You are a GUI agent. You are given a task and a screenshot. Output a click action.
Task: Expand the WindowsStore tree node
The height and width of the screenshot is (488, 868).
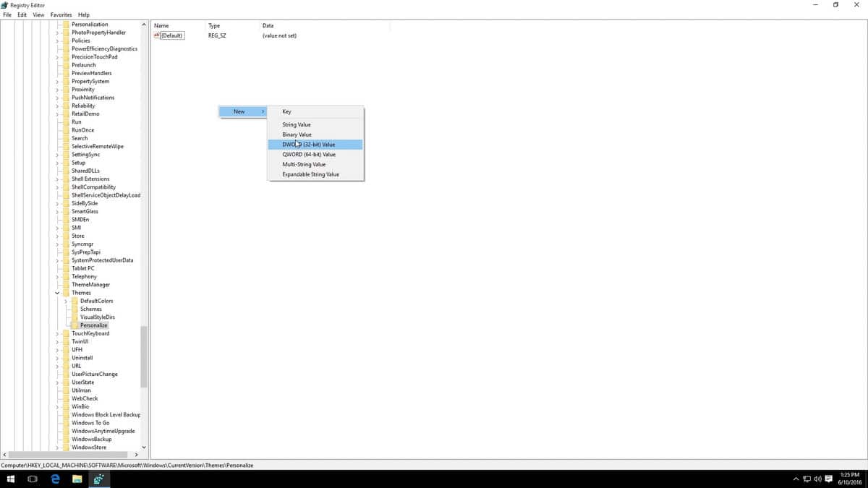coord(57,448)
